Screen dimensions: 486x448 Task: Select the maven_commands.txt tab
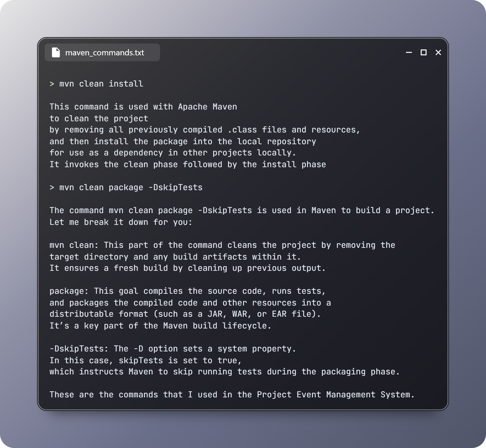coord(102,52)
